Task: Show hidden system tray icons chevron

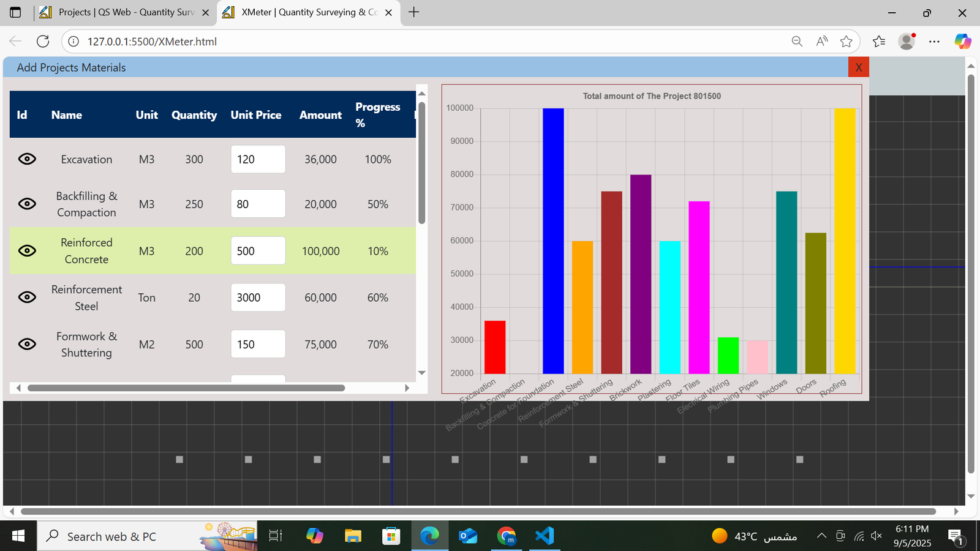Action: [x=821, y=536]
